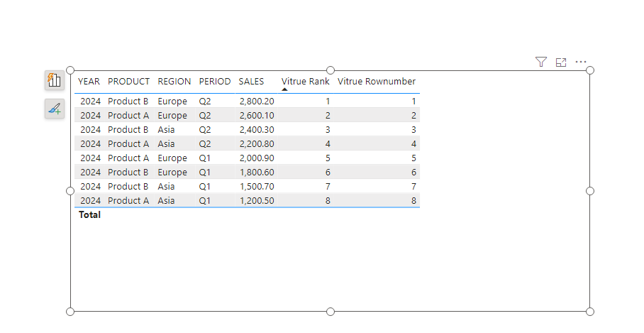Viewport: 644px width, 333px height.
Task: Select the sales value 2,600.10
Action: point(257,116)
